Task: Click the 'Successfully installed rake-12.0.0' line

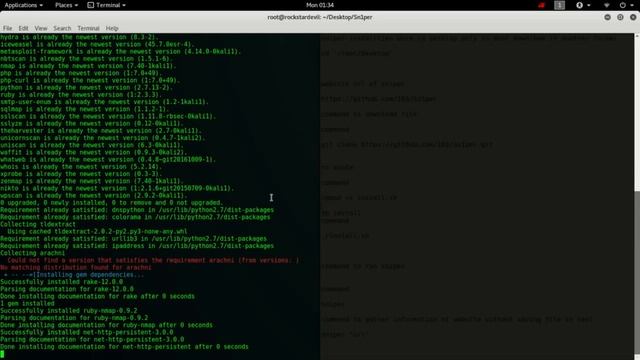Action: 61,282
